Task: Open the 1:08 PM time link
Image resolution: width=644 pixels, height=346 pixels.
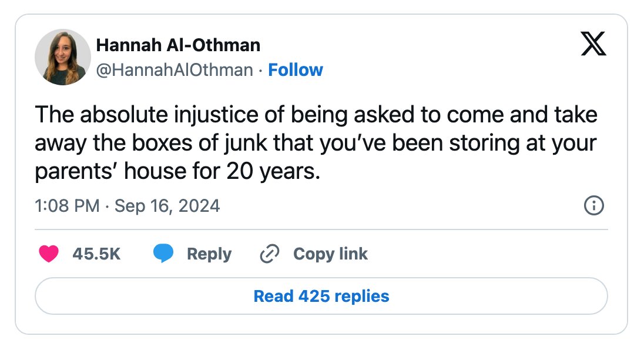Action: [68, 206]
